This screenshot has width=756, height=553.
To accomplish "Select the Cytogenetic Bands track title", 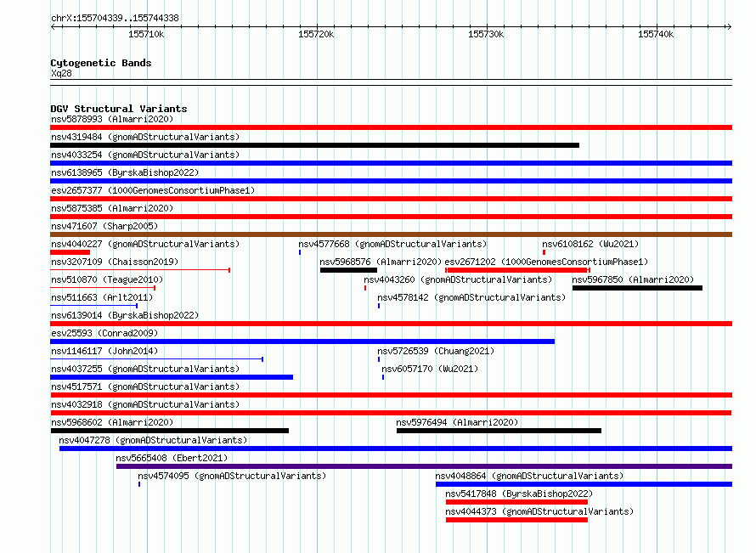I will tap(101, 63).
